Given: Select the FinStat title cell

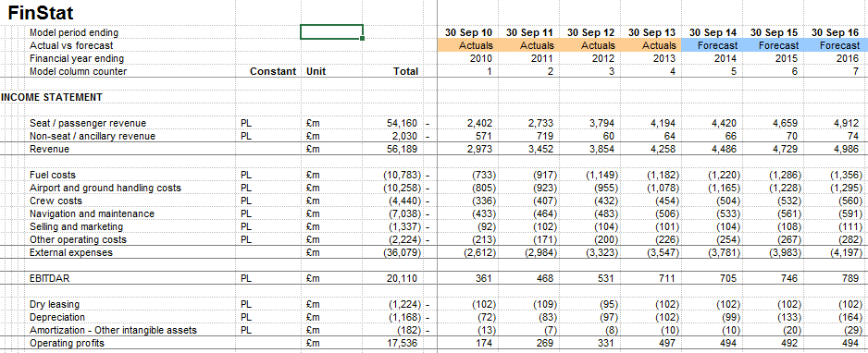Looking at the screenshot, I should click(x=41, y=12).
